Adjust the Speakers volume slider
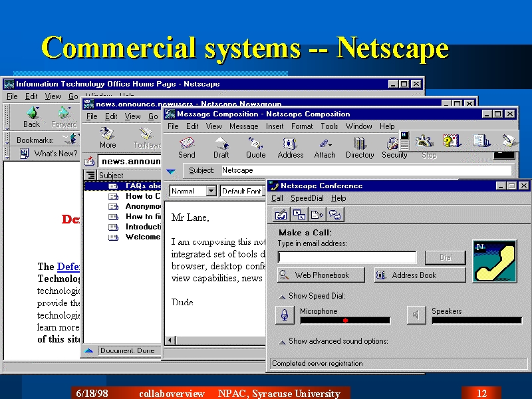 click(477, 321)
